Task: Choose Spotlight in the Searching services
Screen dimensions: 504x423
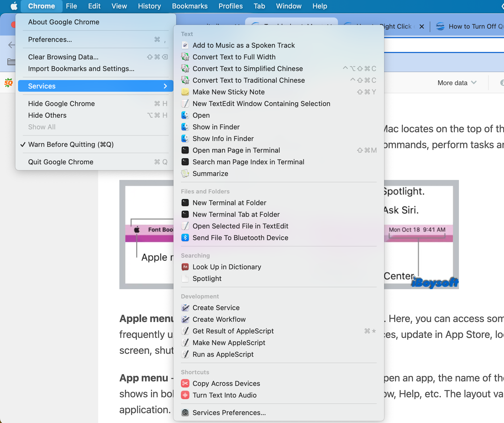Action: 279,279
